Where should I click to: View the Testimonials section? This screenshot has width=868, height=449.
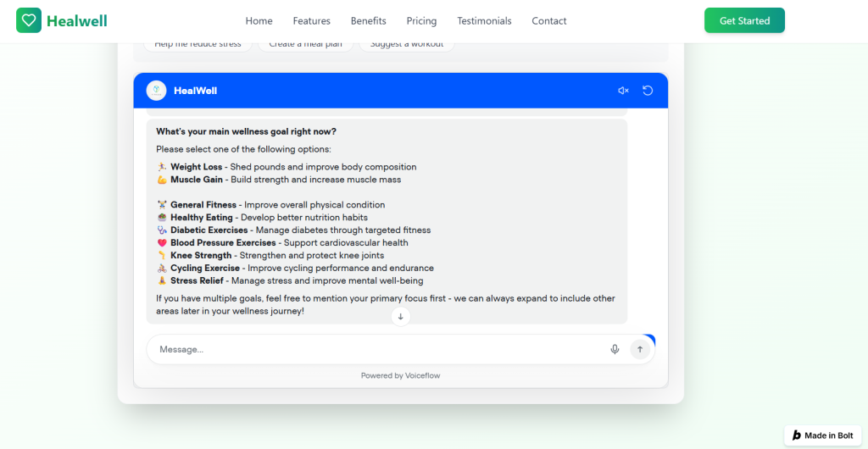point(484,21)
